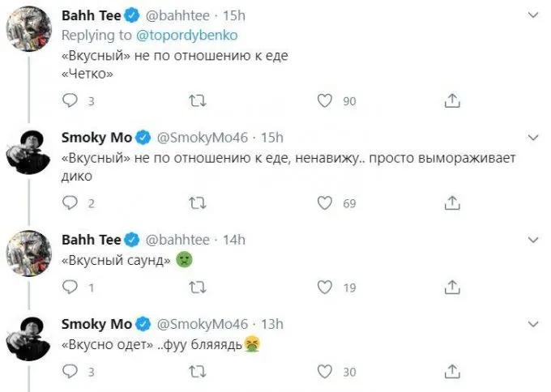Retweet the «Вкусно одет» tweet

pos(196,371)
